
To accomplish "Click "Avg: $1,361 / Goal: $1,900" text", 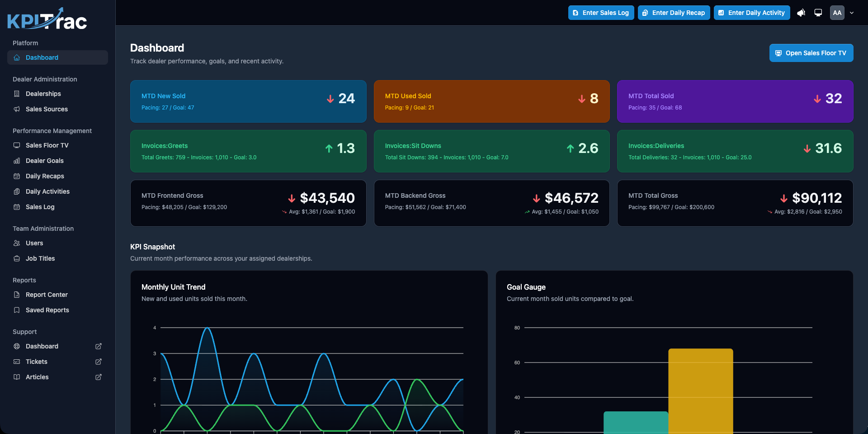I will [x=322, y=212].
